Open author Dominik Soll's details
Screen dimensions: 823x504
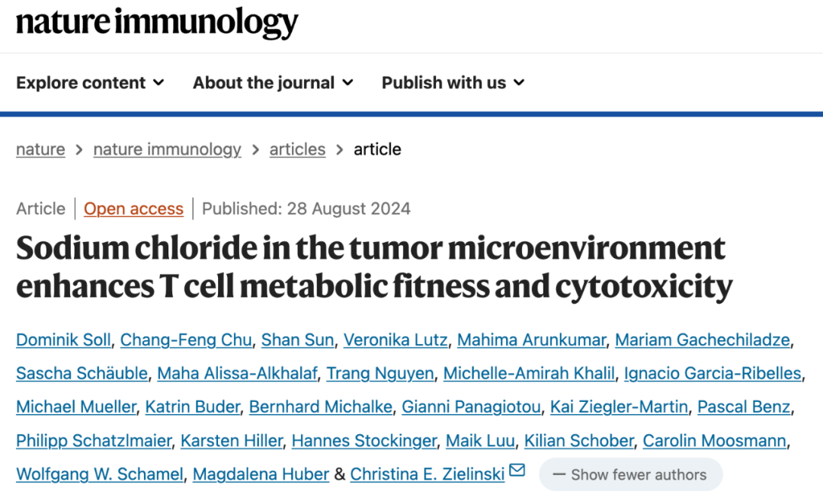(x=63, y=340)
